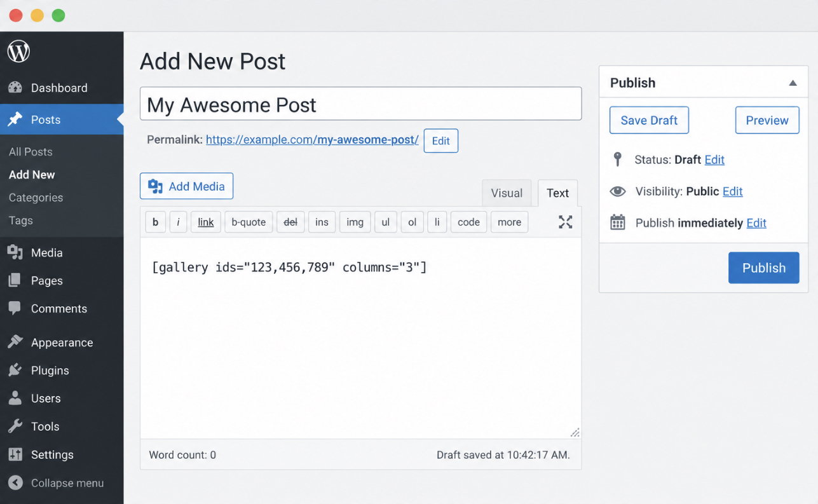Click the Word count: 0 text
The width and height of the screenshot is (818, 504).
click(x=182, y=455)
